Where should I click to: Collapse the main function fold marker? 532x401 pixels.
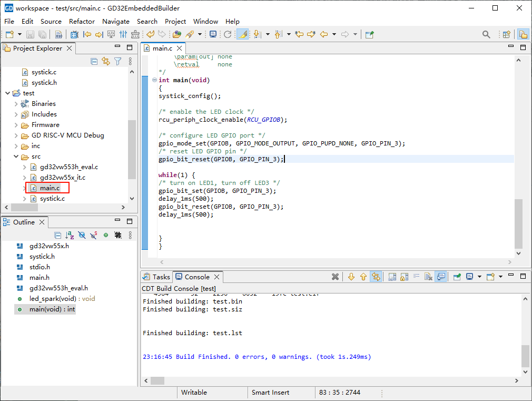point(154,80)
